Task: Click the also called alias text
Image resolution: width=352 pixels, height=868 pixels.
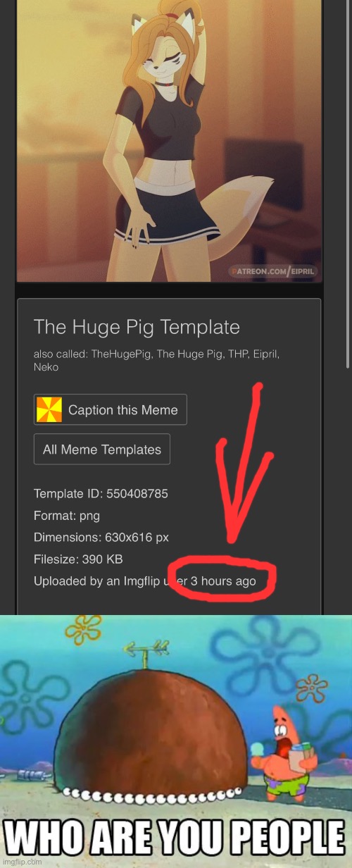Action: click(156, 360)
